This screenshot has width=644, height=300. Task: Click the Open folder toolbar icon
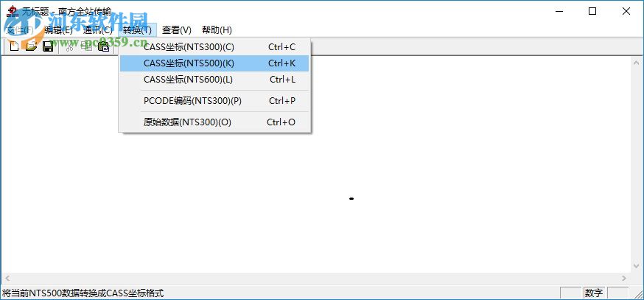click(31, 46)
